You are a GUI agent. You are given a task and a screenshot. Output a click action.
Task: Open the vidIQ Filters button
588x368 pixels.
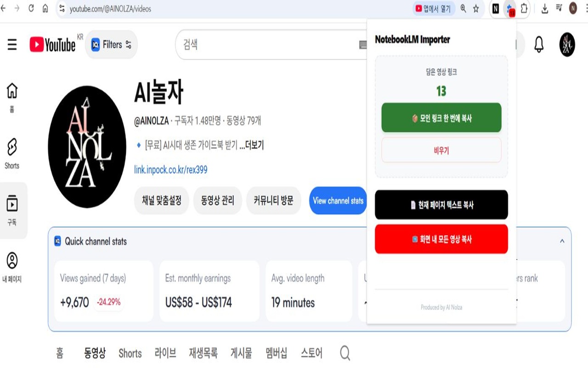pyautogui.click(x=111, y=45)
